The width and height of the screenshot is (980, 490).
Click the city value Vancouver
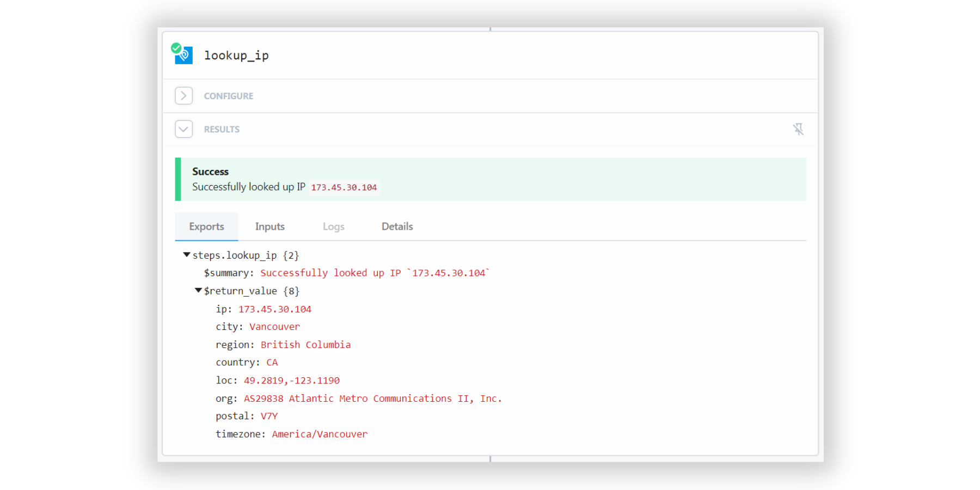tap(274, 327)
